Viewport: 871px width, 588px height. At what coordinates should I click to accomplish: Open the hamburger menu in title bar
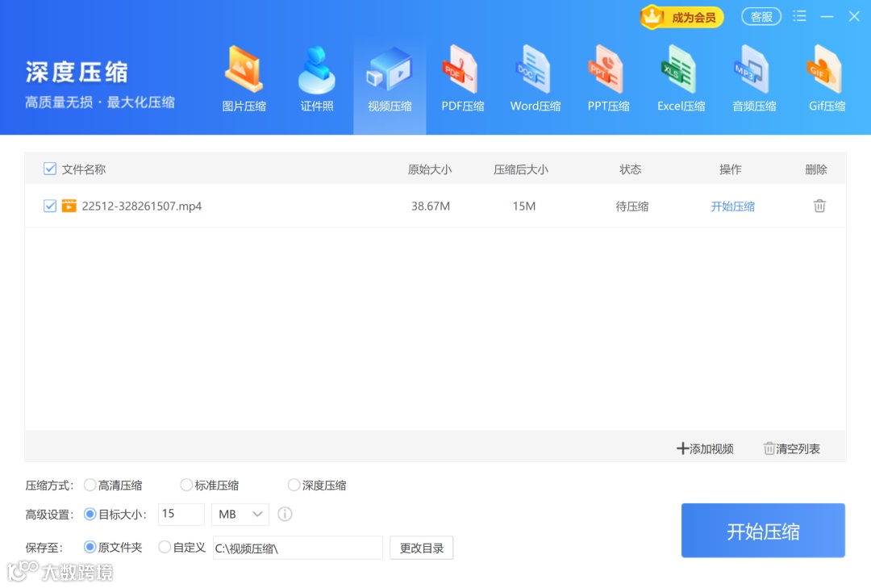click(799, 16)
